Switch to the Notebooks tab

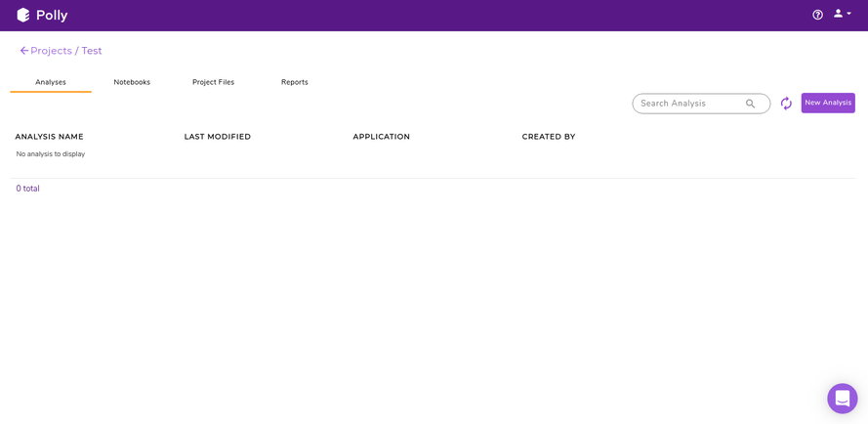pos(132,82)
